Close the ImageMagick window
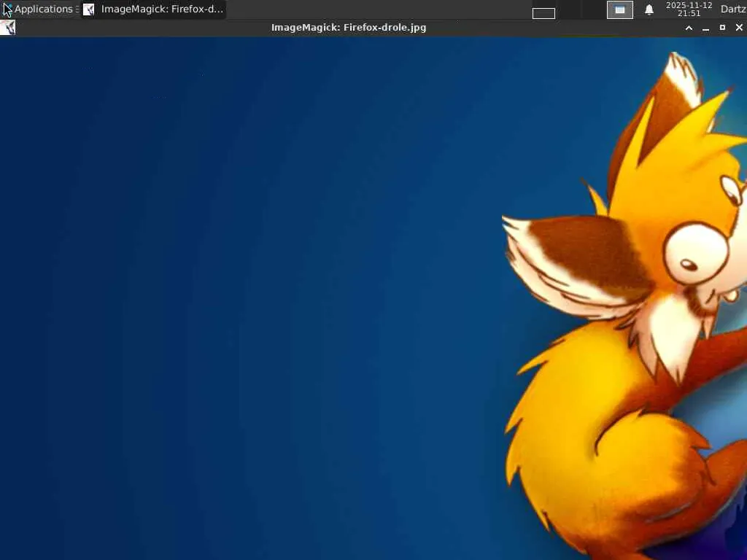Image resolution: width=747 pixels, height=560 pixels. 739,28
